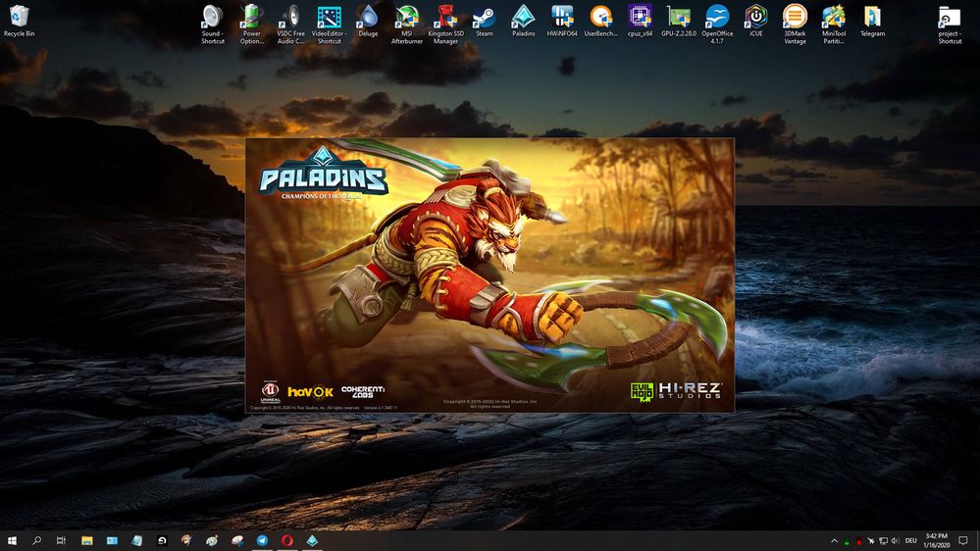This screenshot has height=551, width=980.
Task: Change the DEU input language
Action: 910,541
